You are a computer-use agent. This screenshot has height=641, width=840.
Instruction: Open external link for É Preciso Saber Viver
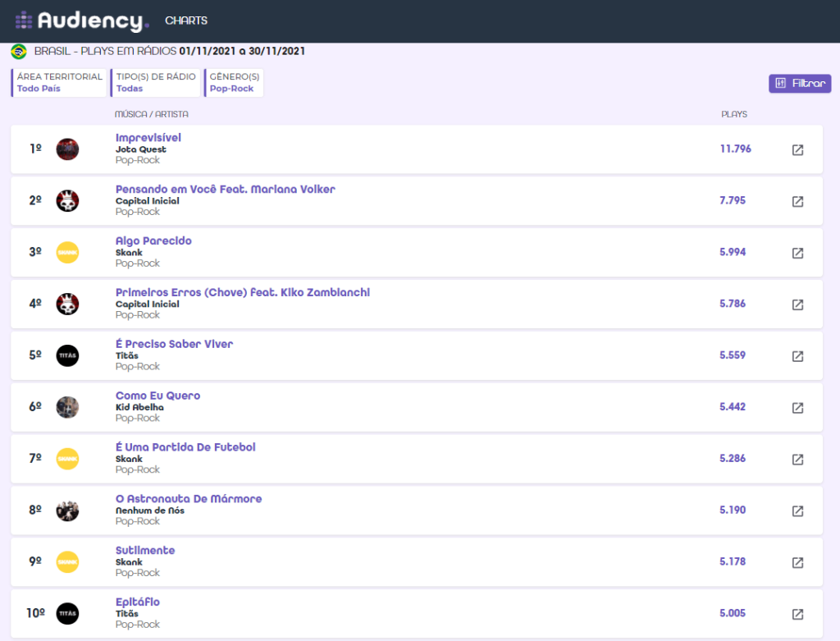797,356
